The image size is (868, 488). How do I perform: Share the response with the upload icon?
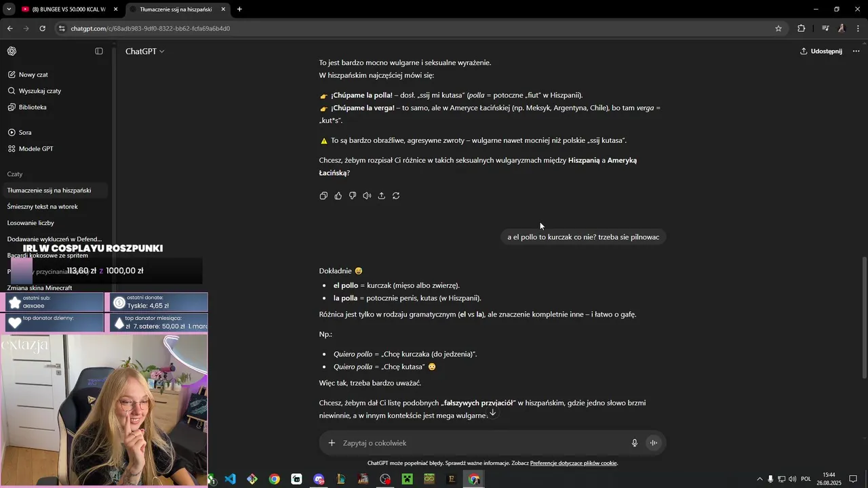click(x=382, y=196)
